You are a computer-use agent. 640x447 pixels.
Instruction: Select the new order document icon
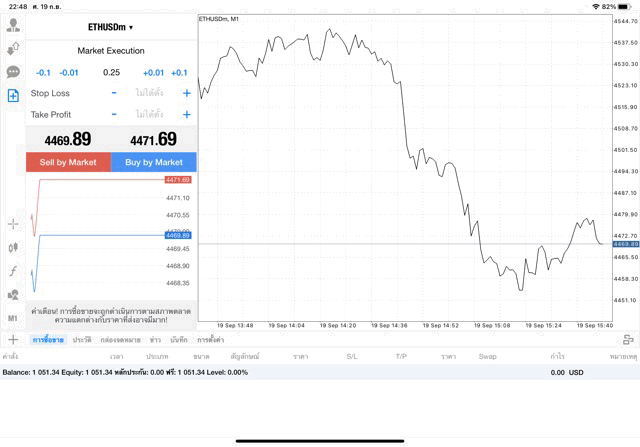click(13, 96)
